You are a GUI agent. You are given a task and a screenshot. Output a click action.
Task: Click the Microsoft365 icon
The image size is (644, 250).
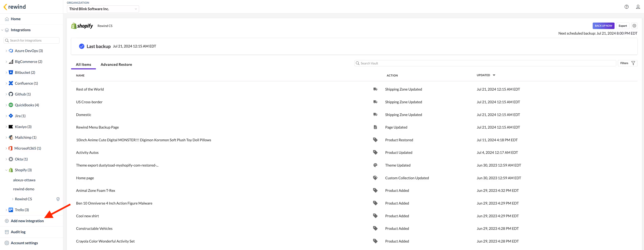pyautogui.click(x=11, y=148)
